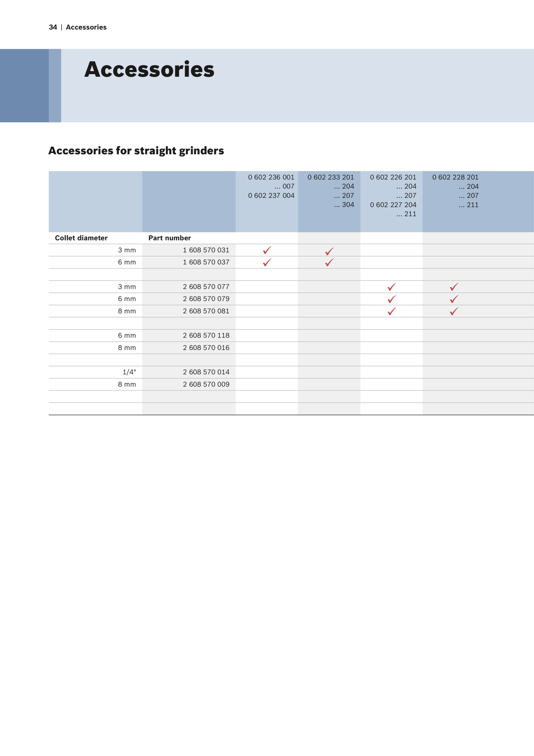Click "3 mm" in the 1 608 570 031 row
Viewport: 534px width, 756px height.
coord(127,250)
